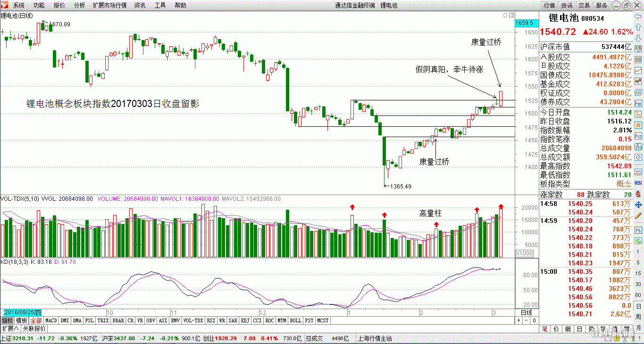644x344 pixels.
Task: Select the candlestick chart icon
Action: [637, 81]
